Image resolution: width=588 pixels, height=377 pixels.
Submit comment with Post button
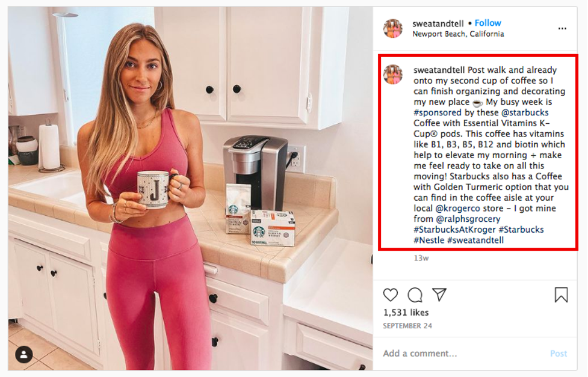559,354
